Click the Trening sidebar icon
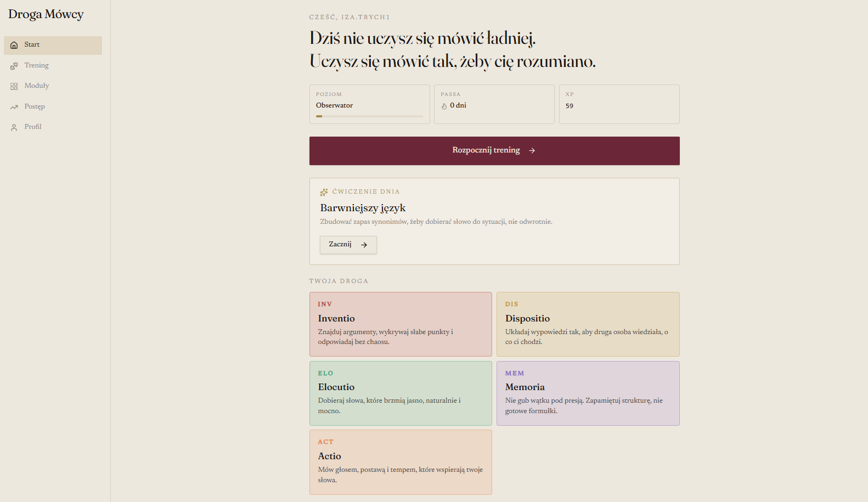This screenshot has height=502, width=868. point(14,66)
